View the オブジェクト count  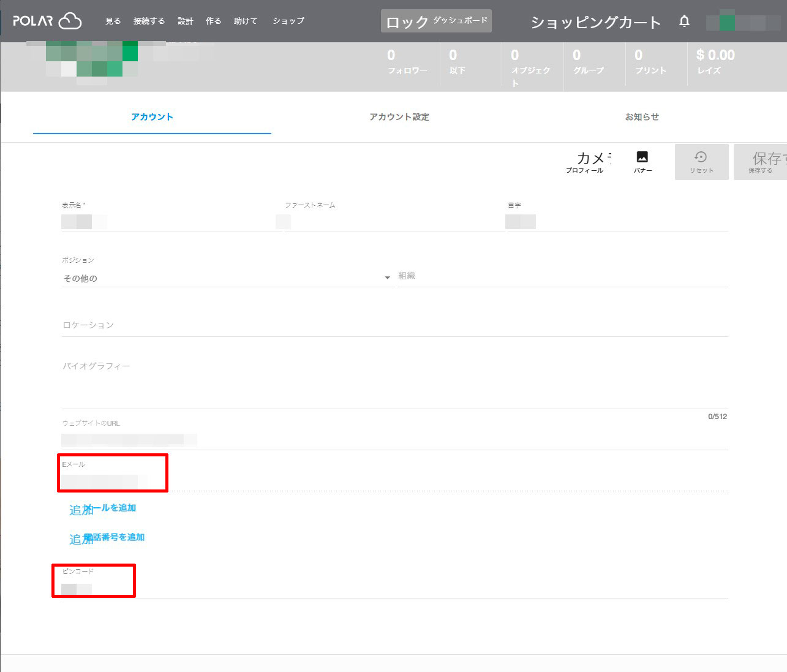[x=531, y=67]
